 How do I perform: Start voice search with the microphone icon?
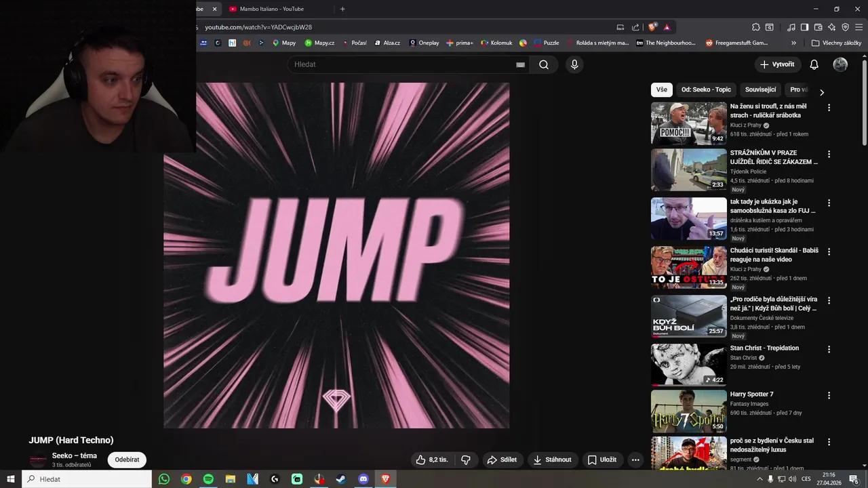(574, 64)
